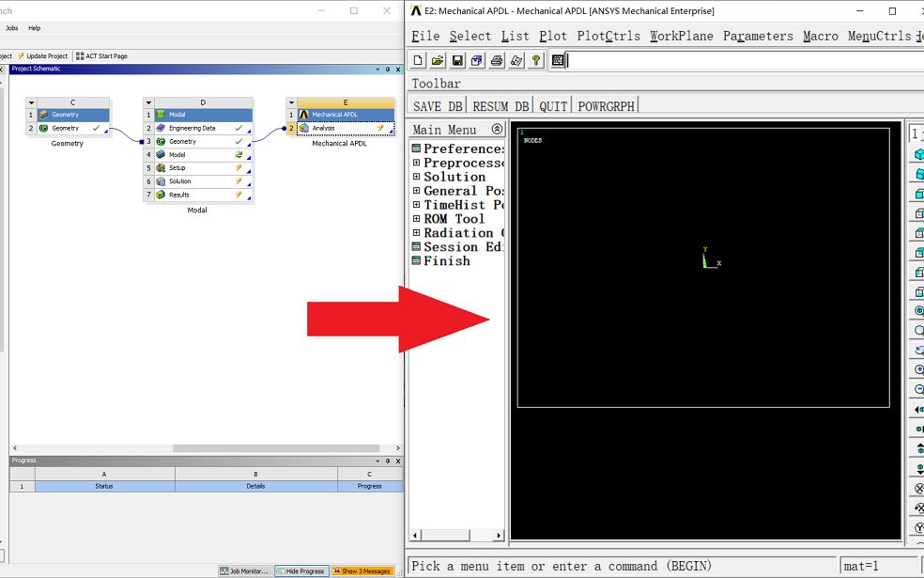This screenshot has width=924, height=578.
Task: Click the New Analysis icon in APDL toolbar
Action: point(418,60)
